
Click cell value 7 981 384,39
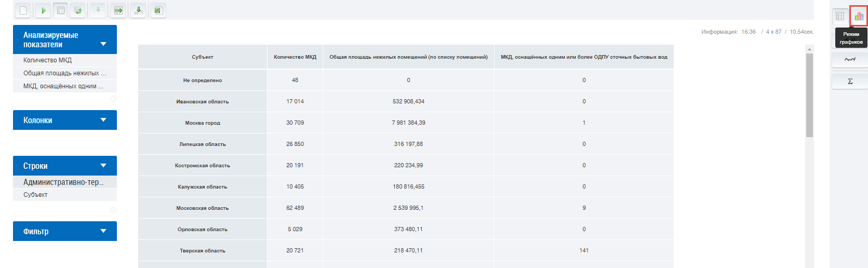tap(408, 123)
